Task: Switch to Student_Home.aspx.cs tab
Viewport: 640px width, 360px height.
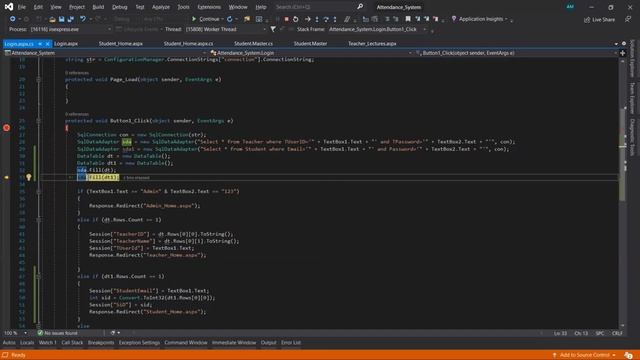Action: (x=188, y=44)
